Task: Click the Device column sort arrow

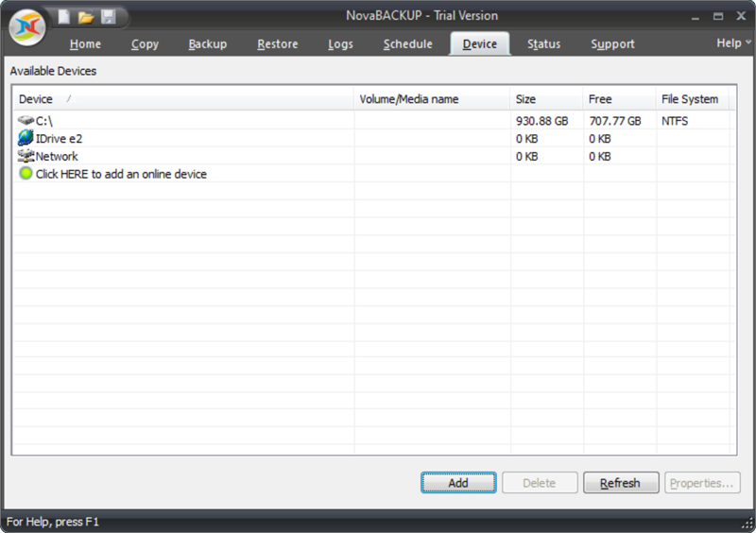Action: [x=69, y=98]
